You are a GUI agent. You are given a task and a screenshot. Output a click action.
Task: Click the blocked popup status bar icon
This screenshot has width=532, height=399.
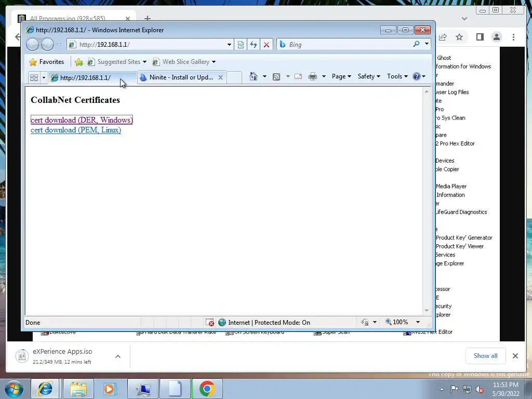coord(210,322)
